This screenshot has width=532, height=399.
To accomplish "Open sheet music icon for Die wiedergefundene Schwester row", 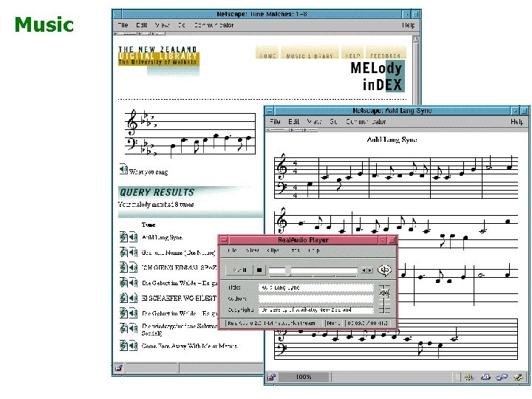I will [x=123, y=328].
